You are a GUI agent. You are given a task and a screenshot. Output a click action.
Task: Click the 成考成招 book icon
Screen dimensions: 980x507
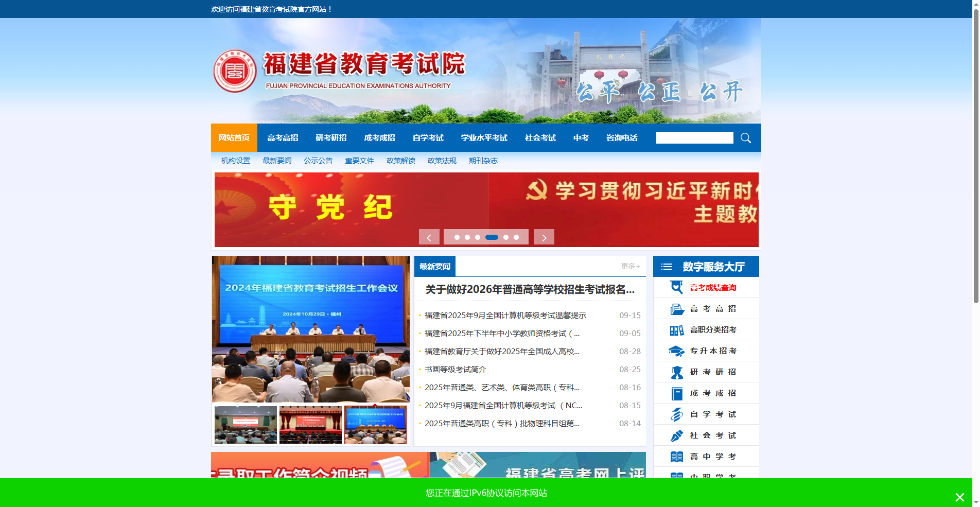(677, 393)
